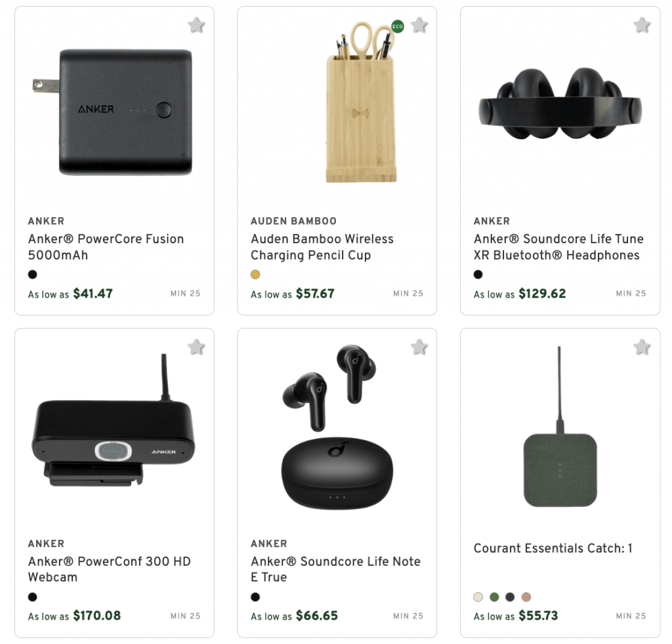Click the MIN 25 label on the webcam card

pos(185,616)
